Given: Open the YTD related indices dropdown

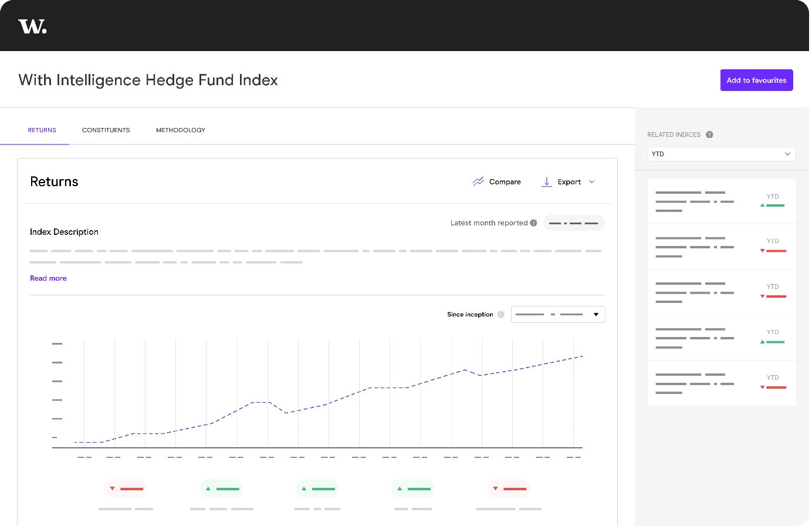Looking at the screenshot, I should point(722,154).
